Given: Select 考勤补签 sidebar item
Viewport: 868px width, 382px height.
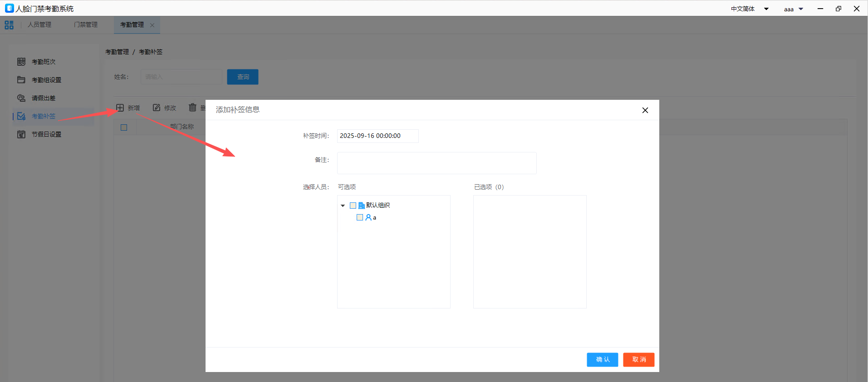Looking at the screenshot, I should click(x=43, y=116).
